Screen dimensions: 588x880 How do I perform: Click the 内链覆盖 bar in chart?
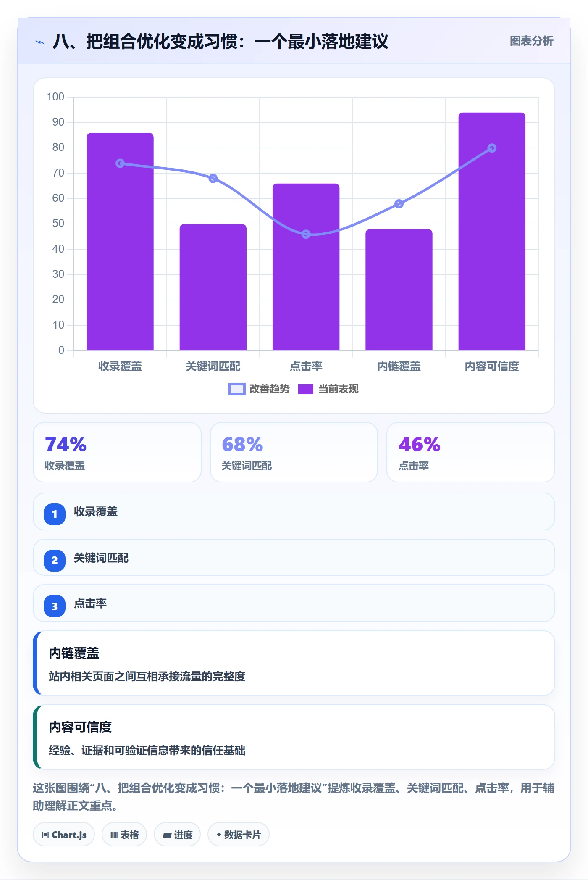pos(399,290)
